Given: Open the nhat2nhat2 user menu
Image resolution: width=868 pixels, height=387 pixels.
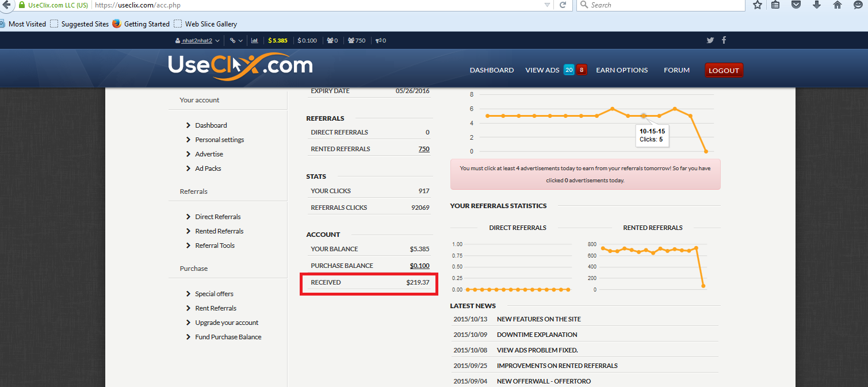Looking at the screenshot, I should click(x=197, y=41).
